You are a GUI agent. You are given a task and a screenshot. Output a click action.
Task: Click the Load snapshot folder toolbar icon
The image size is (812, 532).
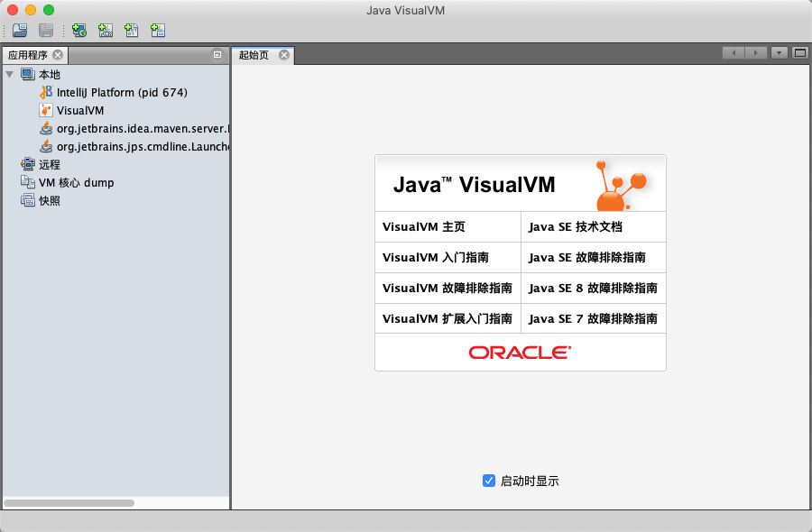point(20,31)
